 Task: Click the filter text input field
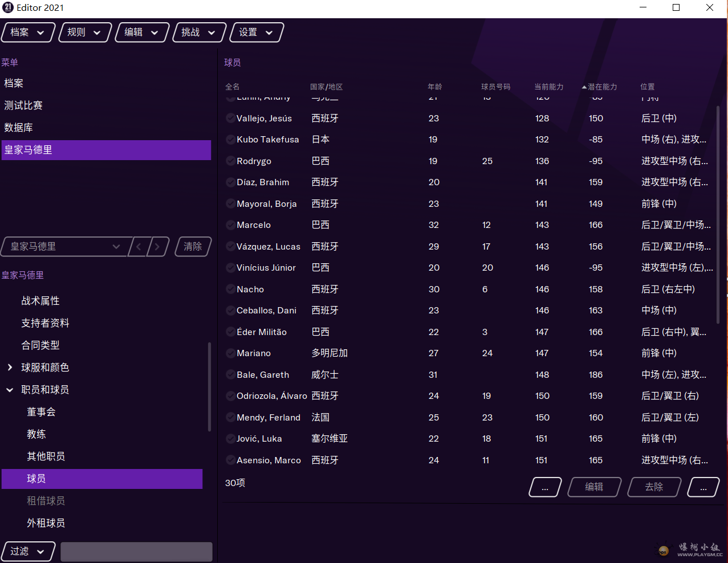[136, 552]
